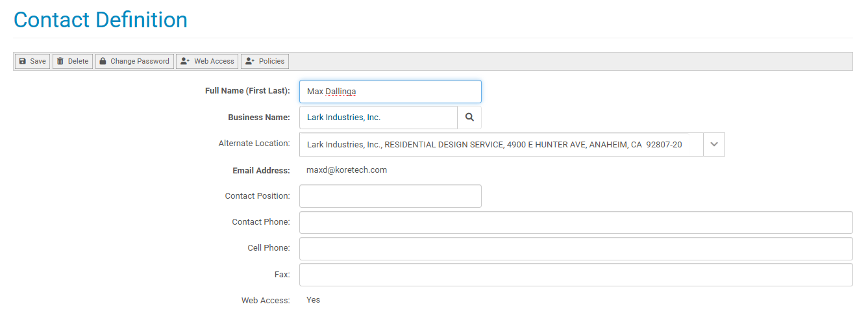Delete this contact
The width and height of the screenshot is (868, 326).
(73, 61)
